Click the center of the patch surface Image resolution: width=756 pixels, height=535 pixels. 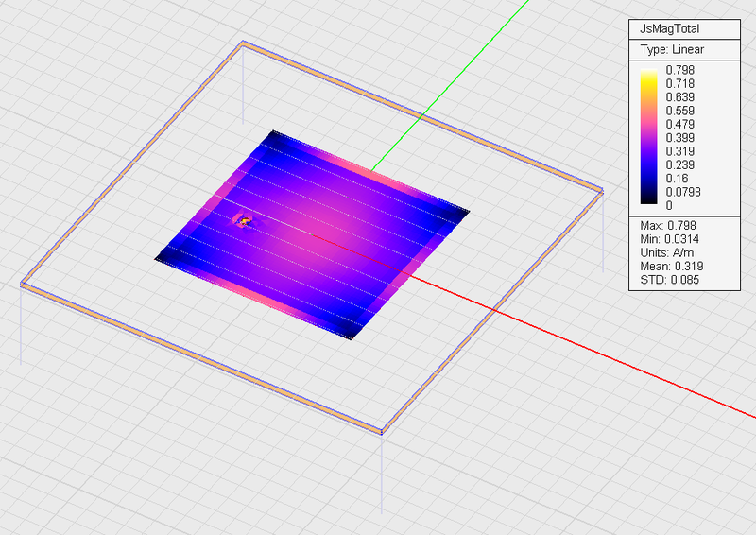pos(312,233)
